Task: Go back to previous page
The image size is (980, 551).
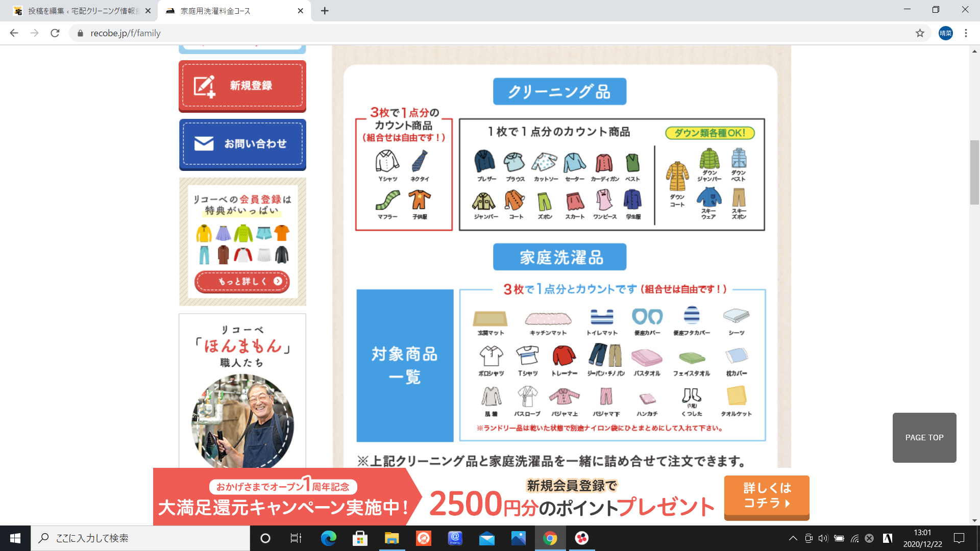Action: [x=14, y=33]
